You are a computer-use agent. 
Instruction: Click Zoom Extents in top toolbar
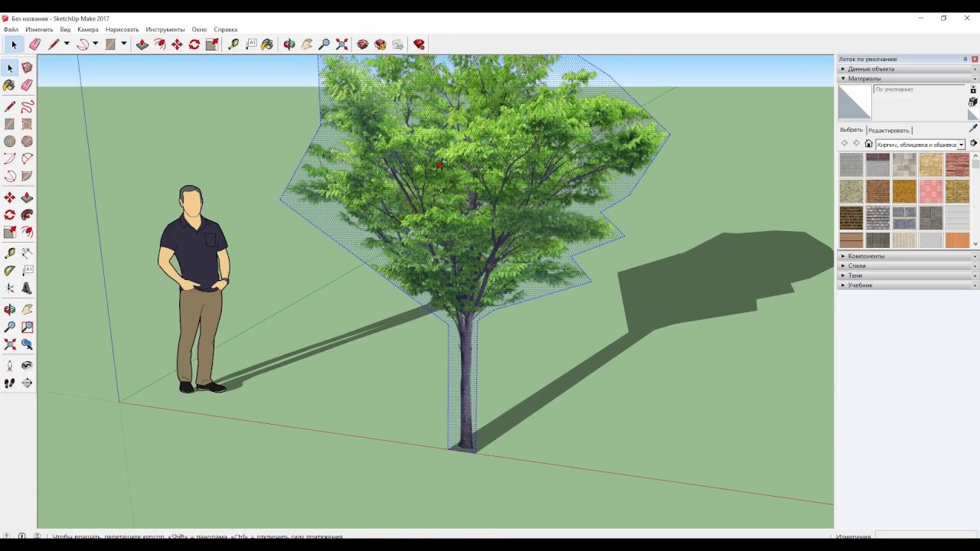click(342, 44)
